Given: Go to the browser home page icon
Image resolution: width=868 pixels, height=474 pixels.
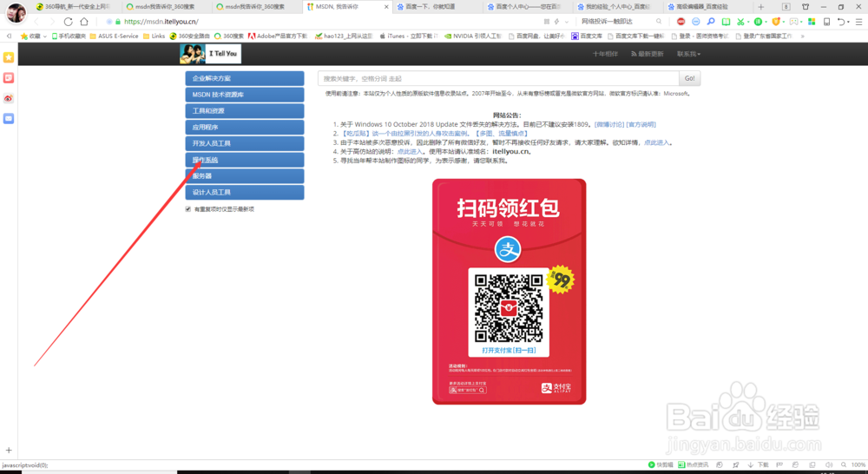Looking at the screenshot, I should (x=84, y=22).
